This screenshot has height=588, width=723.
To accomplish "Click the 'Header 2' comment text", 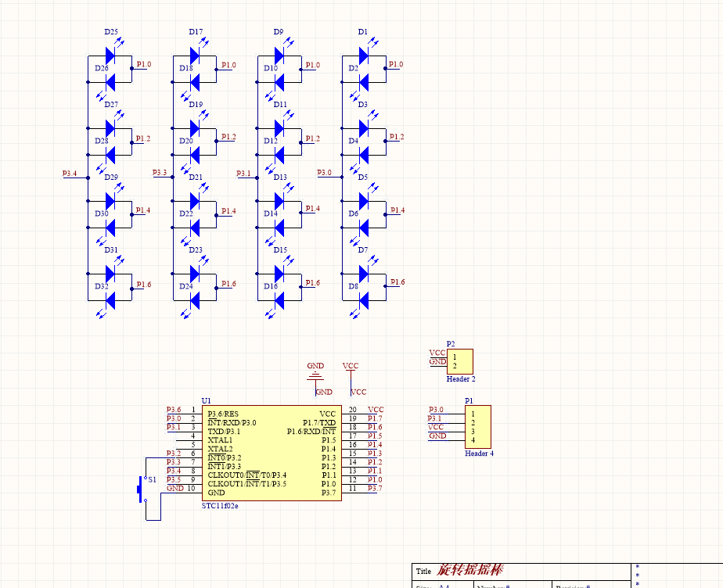I will point(461,378).
